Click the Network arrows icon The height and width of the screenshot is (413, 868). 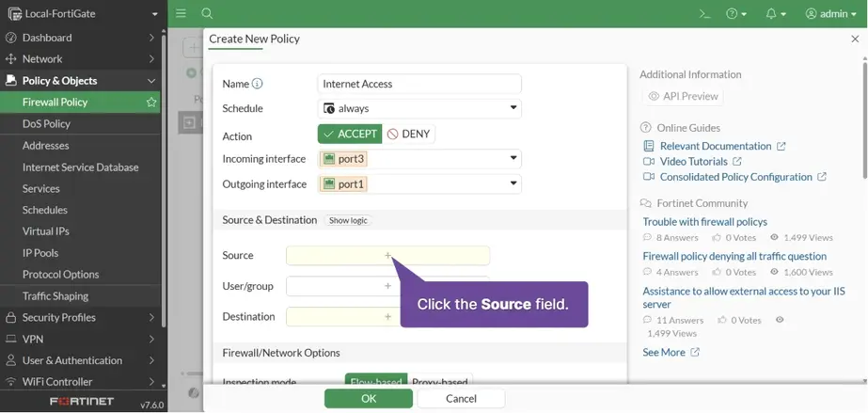(10, 59)
